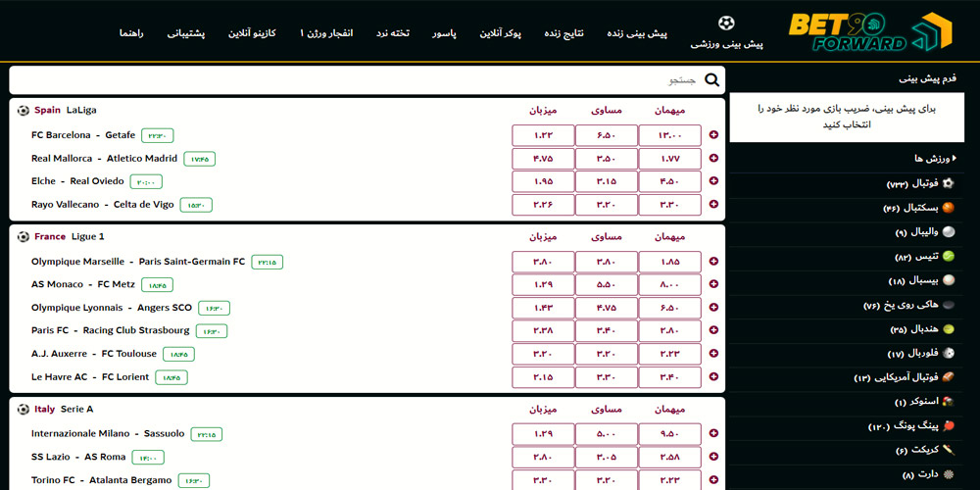This screenshot has width=980, height=490.
Task: Click the football icon in sports sidebar
Action: coord(948,183)
